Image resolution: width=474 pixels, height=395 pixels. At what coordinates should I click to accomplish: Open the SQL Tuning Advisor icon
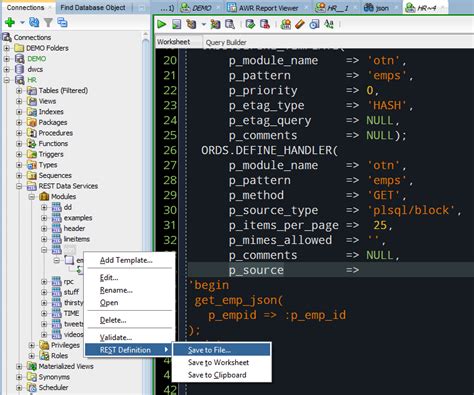(230, 24)
